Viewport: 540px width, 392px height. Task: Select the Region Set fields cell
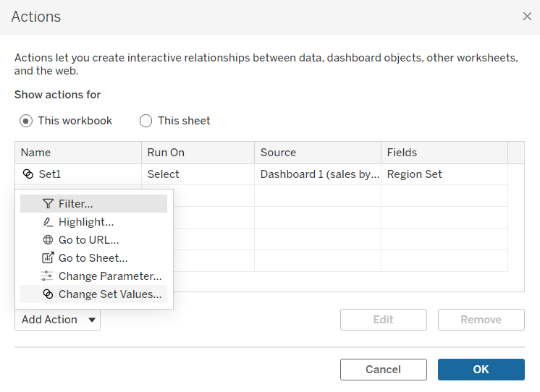coord(415,174)
